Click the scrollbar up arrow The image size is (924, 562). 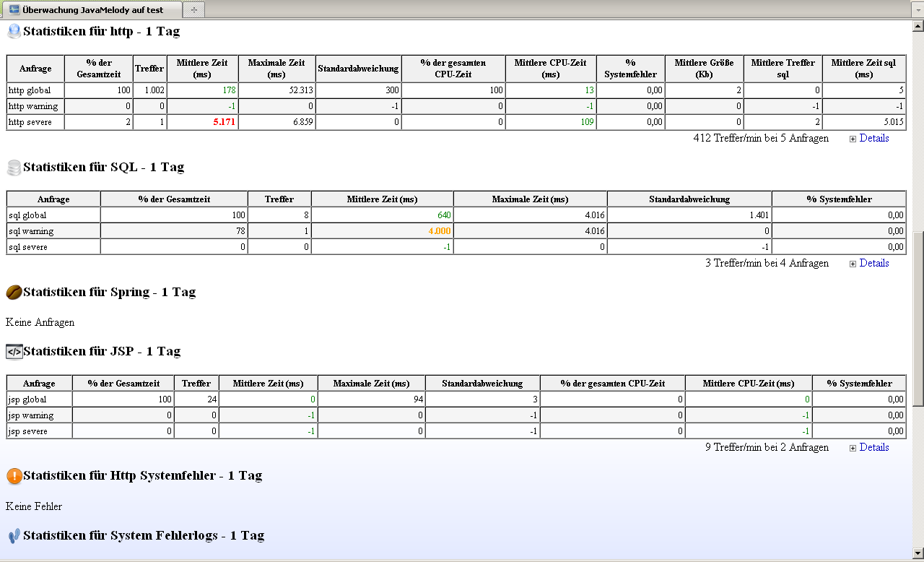[918, 27]
